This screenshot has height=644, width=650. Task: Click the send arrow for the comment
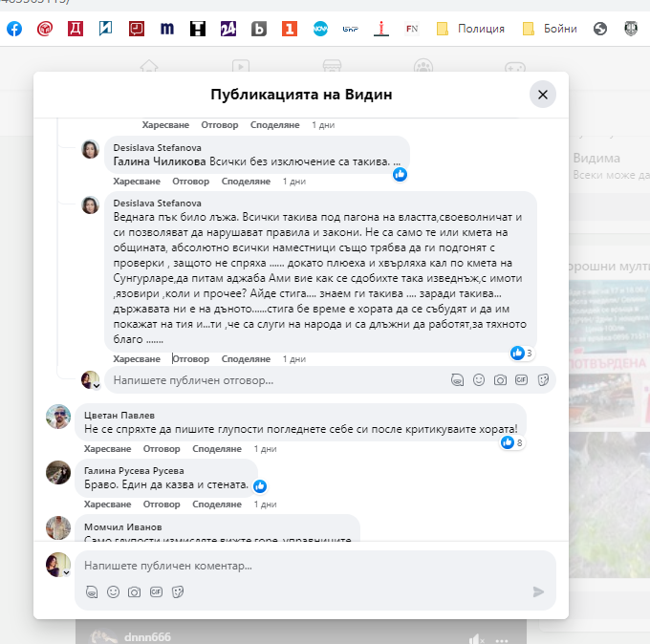point(538,591)
